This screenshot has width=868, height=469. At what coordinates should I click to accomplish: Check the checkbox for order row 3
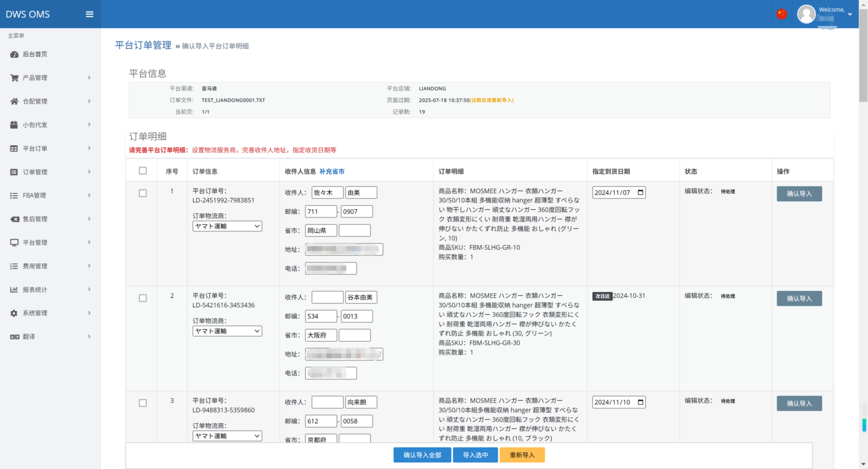(143, 403)
